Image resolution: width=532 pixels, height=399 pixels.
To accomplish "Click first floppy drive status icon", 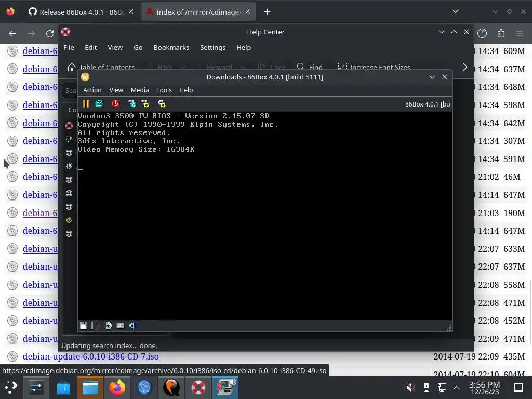I will click(x=83, y=326).
